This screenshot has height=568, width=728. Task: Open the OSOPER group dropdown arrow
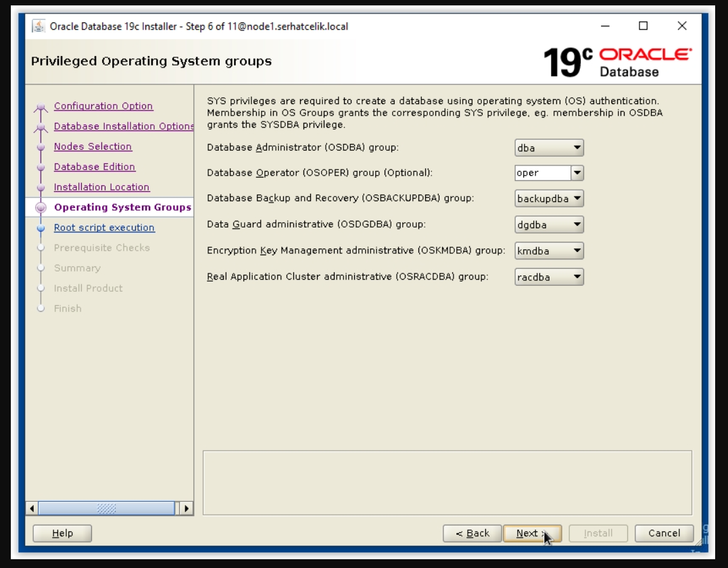point(577,173)
